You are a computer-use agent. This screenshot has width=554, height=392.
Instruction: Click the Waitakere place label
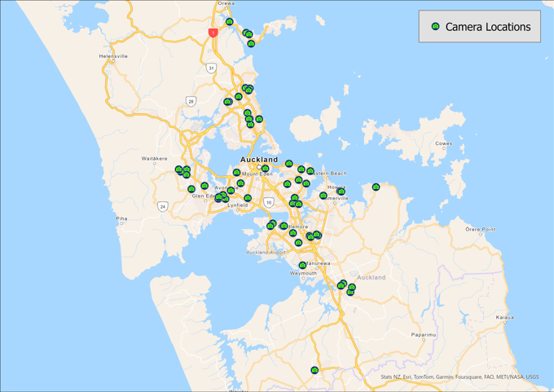[x=154, y=158]
